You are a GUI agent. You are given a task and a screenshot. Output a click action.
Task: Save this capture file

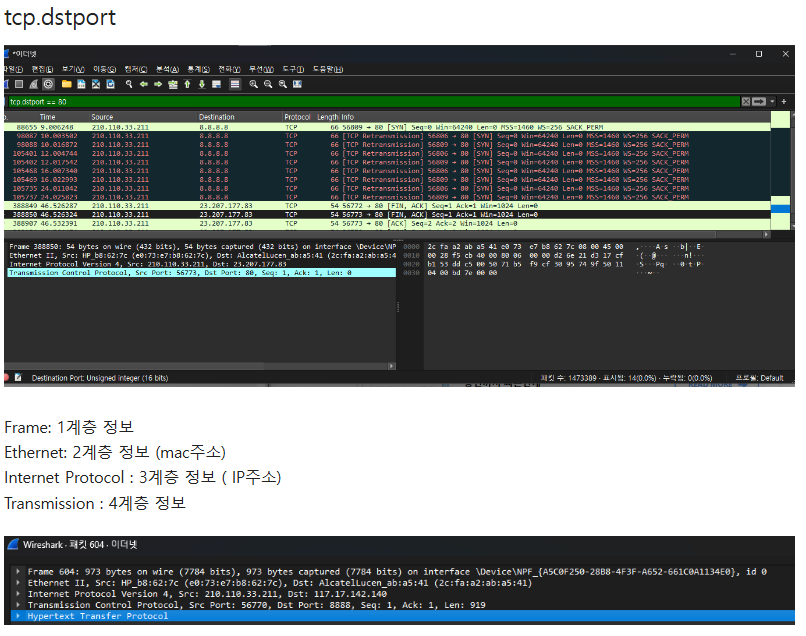(81, 84)
